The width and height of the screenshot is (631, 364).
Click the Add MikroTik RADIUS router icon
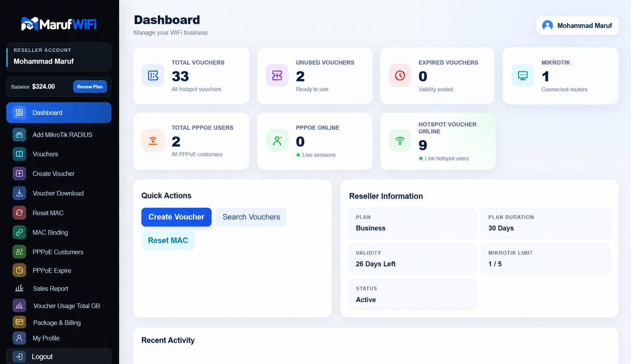coord(19,134)
